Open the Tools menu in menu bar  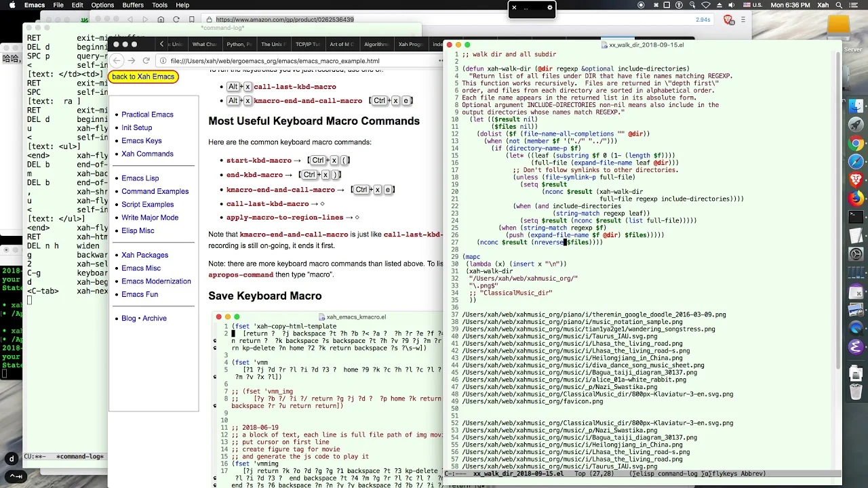click(x=159, y=5)
